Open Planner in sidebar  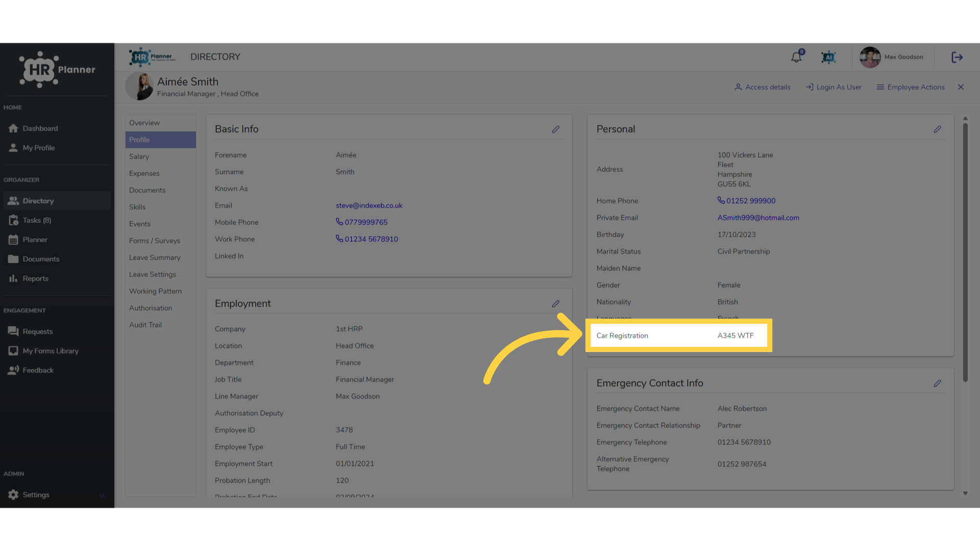[57, 240]
